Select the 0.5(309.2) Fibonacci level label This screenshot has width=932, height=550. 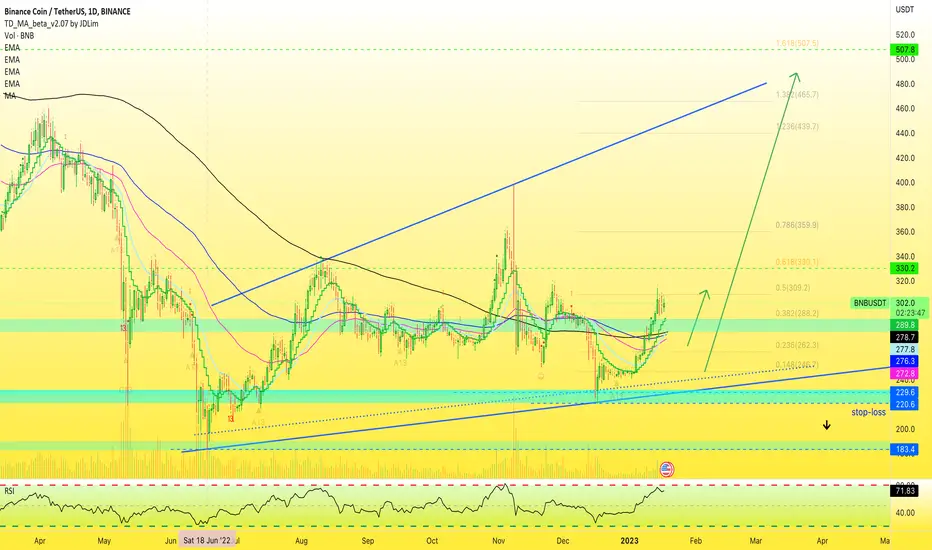(793, 288)
